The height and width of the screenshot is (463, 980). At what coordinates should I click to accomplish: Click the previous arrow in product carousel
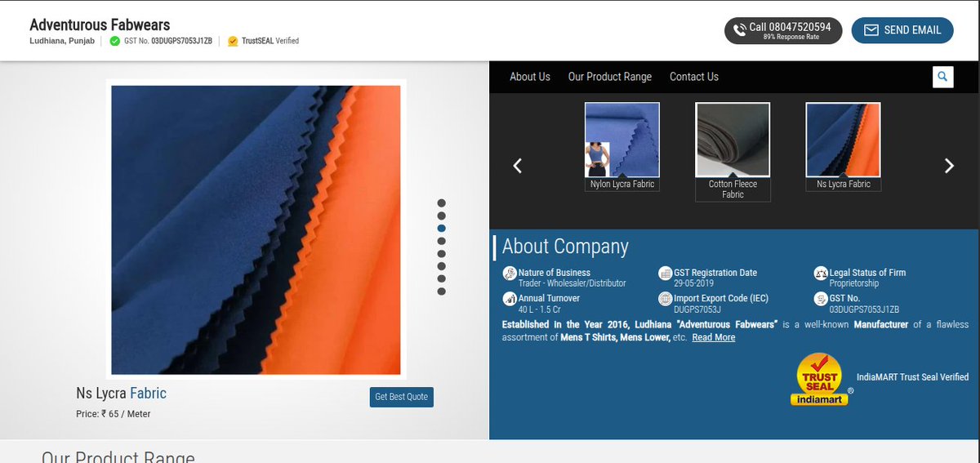click(x=517, y=166)
